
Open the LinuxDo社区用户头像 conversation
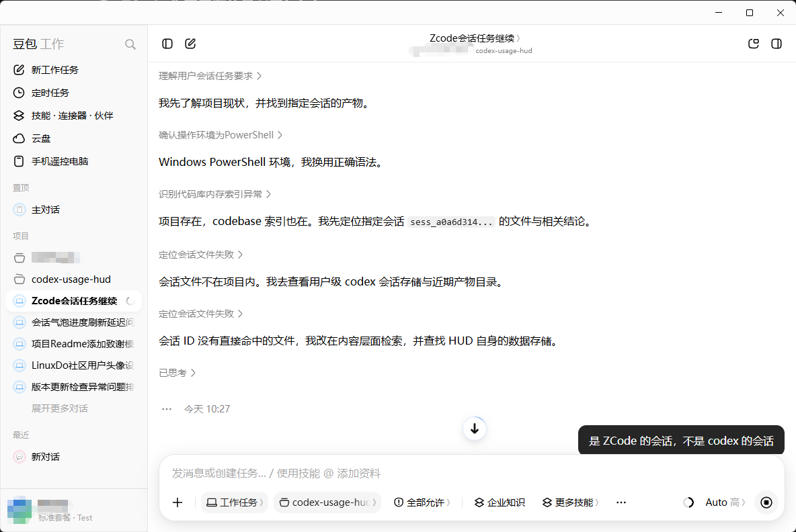click(x=73, y=365)
